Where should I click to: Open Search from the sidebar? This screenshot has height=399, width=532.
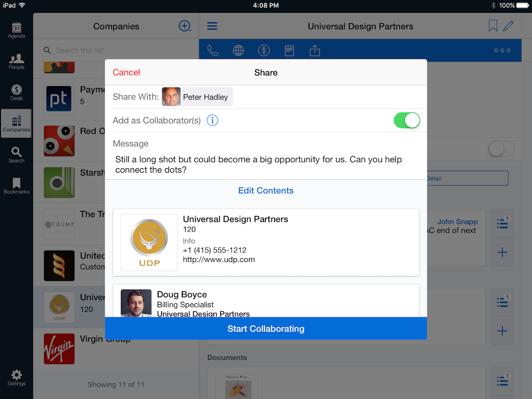point(16,155)
